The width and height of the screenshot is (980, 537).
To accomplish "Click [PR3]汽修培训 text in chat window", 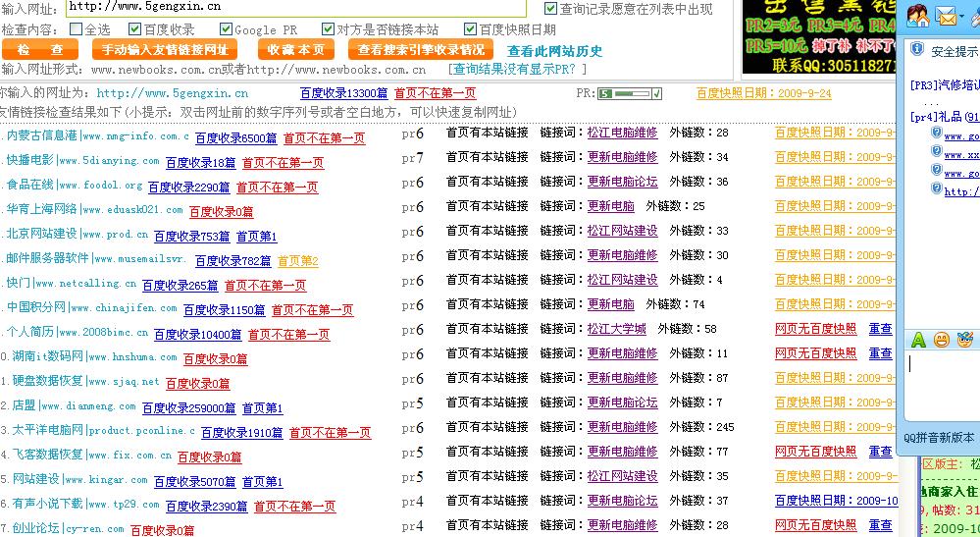I will click(945, 85).
